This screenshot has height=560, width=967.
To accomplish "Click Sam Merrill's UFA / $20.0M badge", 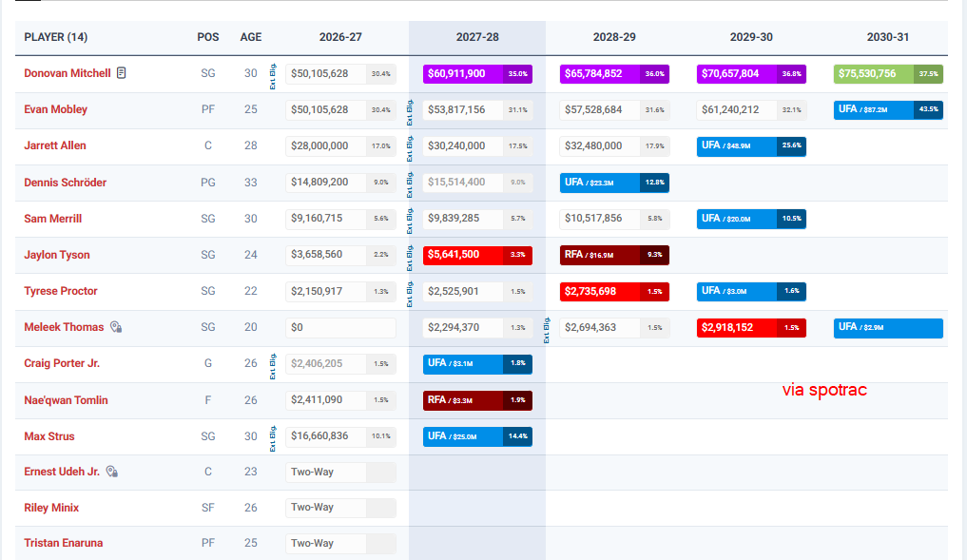I will (751, 219).
